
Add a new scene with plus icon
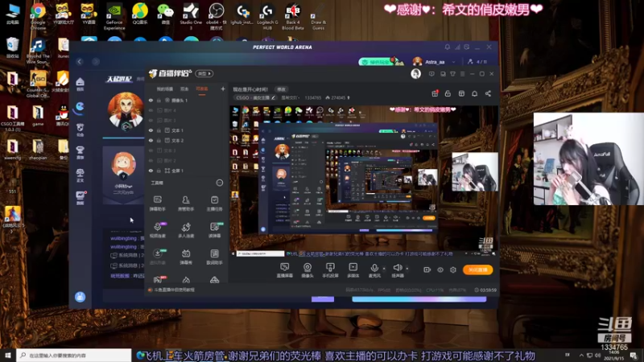(x=223, y=88)
